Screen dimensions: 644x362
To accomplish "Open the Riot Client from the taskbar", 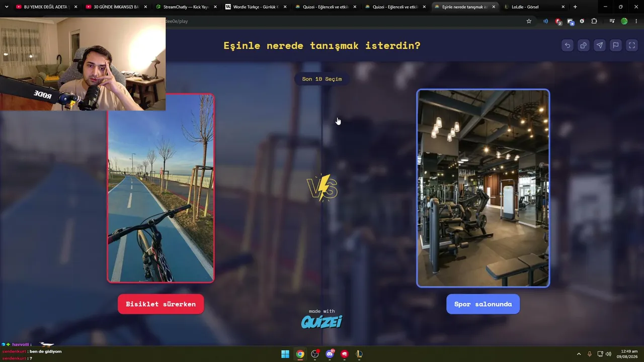I will pos(345,354).
